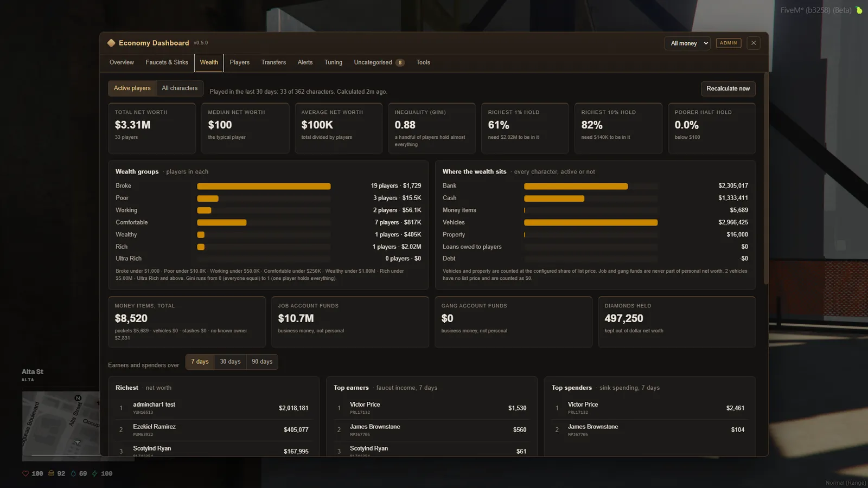
Task: Select adminchar1 test in Richest list
Action: 214,408
